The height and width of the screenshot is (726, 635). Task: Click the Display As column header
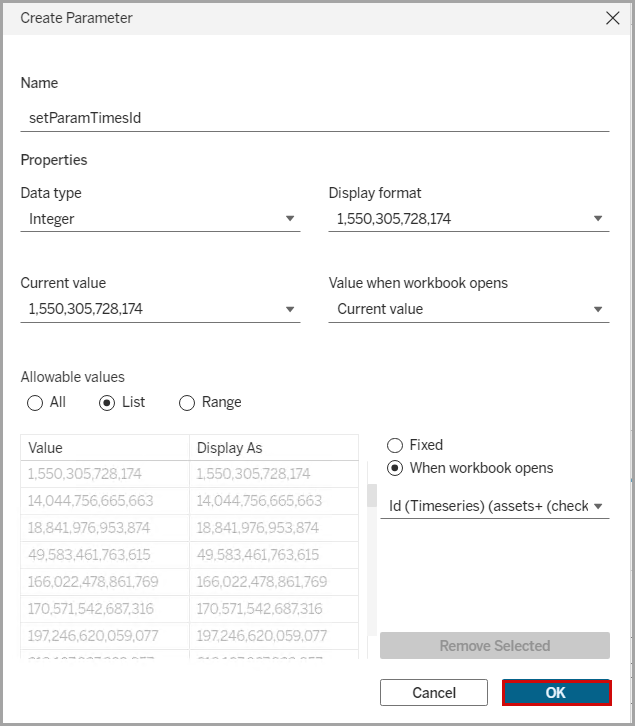[273, 448]
